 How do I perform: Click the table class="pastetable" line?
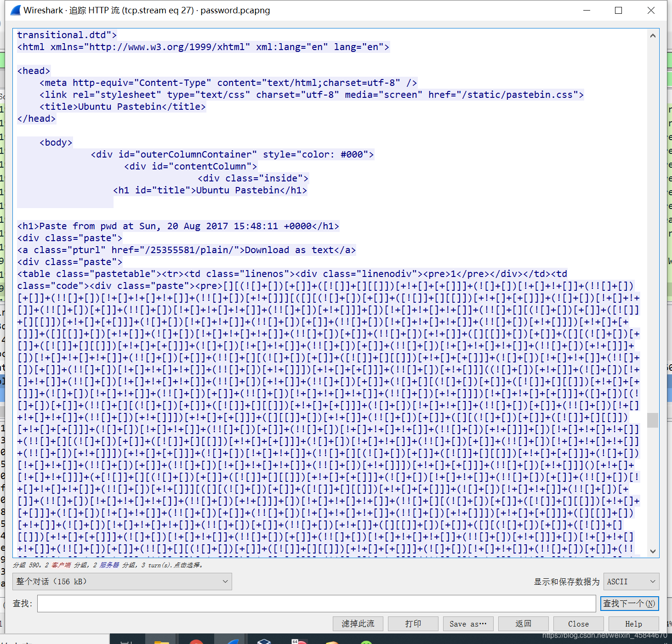(292, 274)
